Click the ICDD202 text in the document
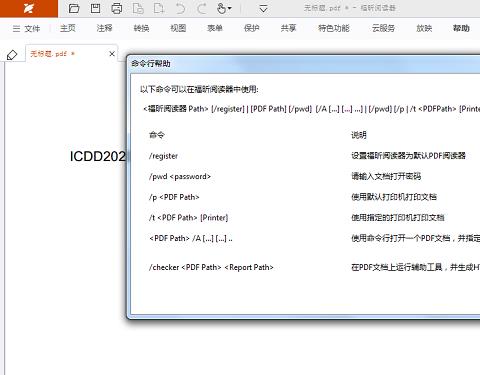Image resolution: width=480 pixels, height=375 pixels. (98, 156)
